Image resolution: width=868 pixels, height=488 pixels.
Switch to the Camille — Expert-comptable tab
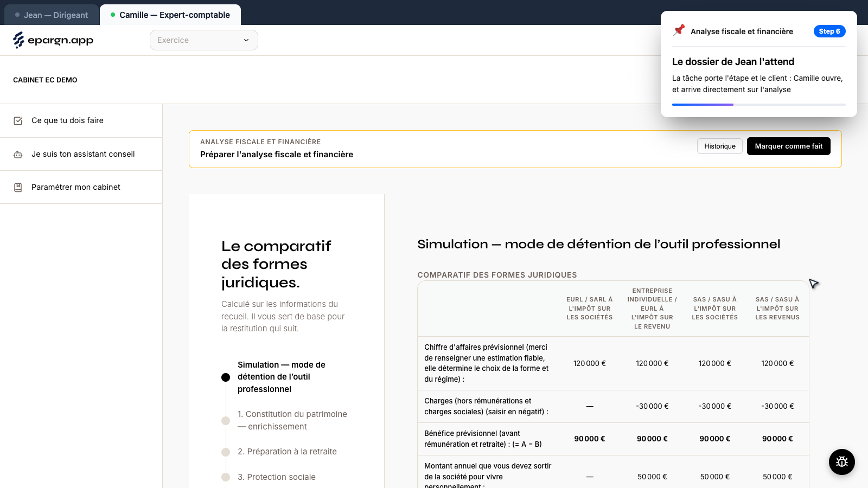(x=170, y=15)
